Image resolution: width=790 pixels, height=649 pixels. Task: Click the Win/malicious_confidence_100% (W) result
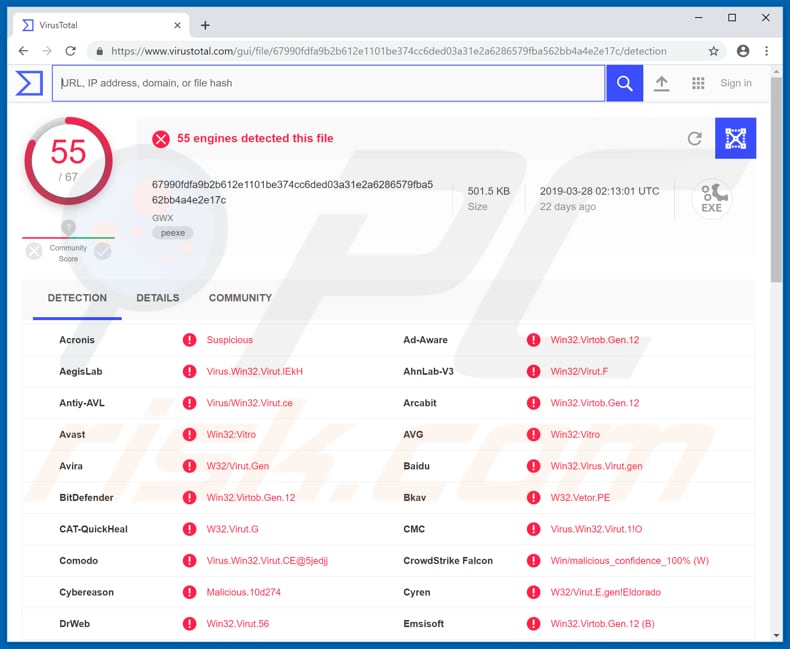630,561
